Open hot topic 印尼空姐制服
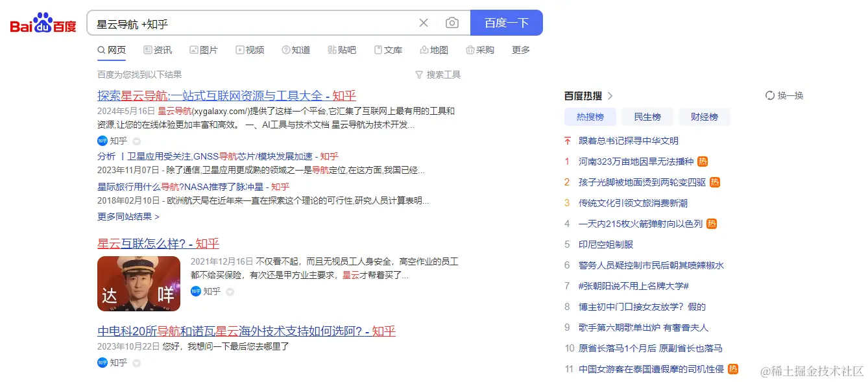The width and height of the screenshot is (868, 382). [x=606, y=245]
